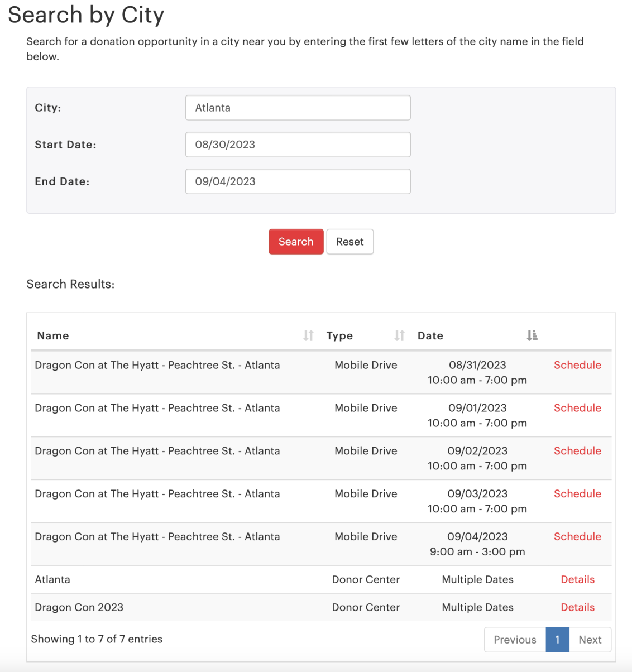Open Details for Atlanta donor center

point(577,579)
